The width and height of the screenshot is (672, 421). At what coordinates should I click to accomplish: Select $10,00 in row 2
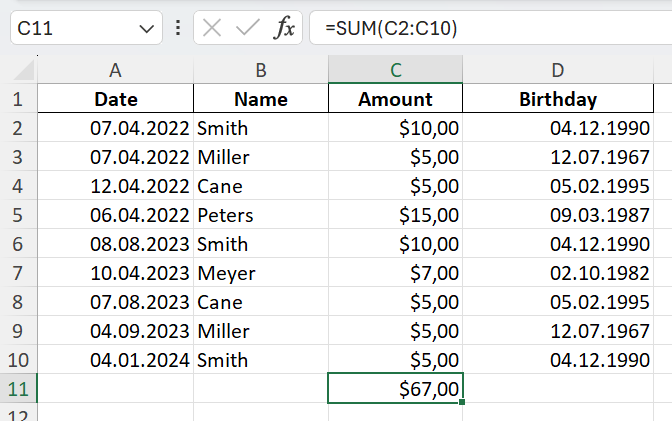396,128
